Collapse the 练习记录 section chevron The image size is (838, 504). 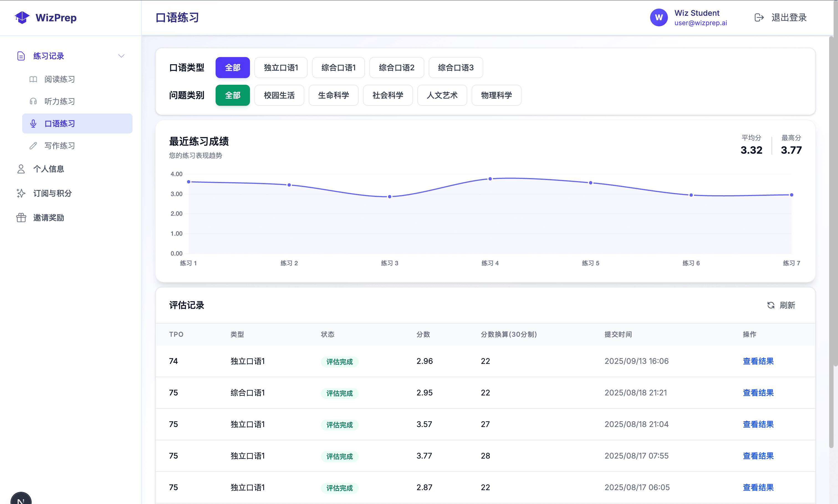click(x=121, y=55)
